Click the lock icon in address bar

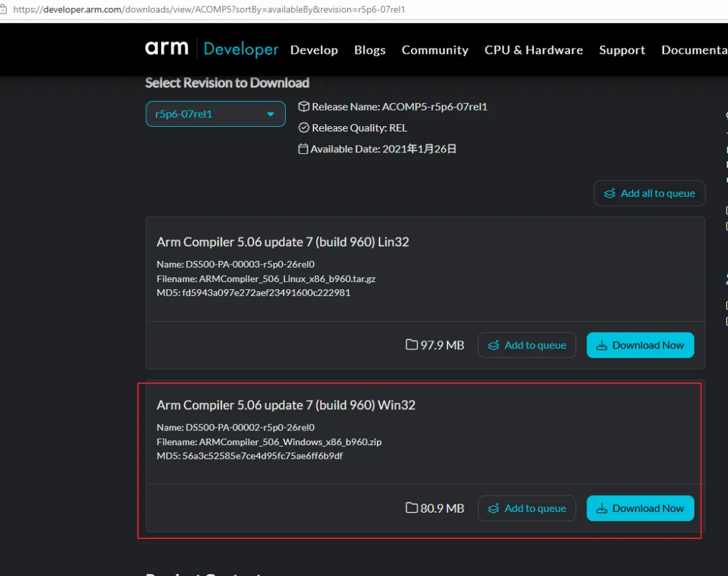point(3,9)
